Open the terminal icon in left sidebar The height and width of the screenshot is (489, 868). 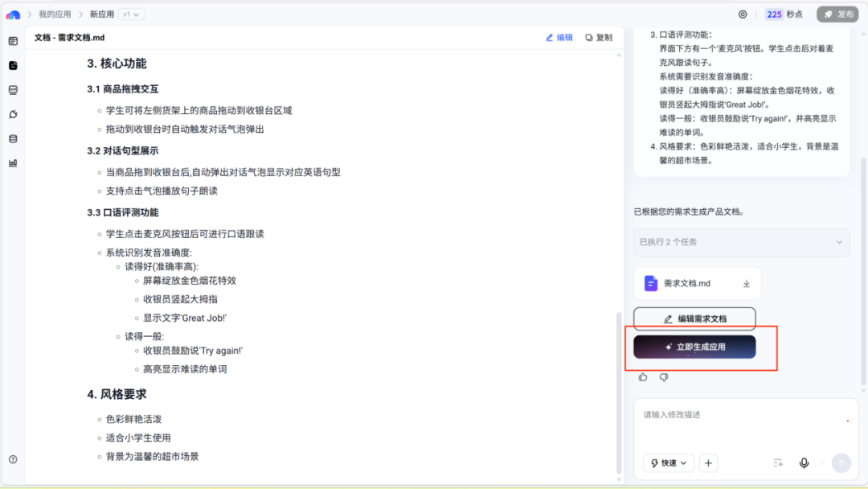point(13,90)
